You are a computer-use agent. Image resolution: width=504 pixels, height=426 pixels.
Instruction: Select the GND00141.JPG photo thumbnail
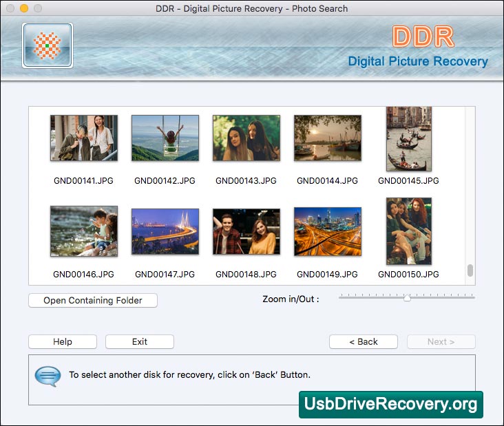tap(84, 138)
